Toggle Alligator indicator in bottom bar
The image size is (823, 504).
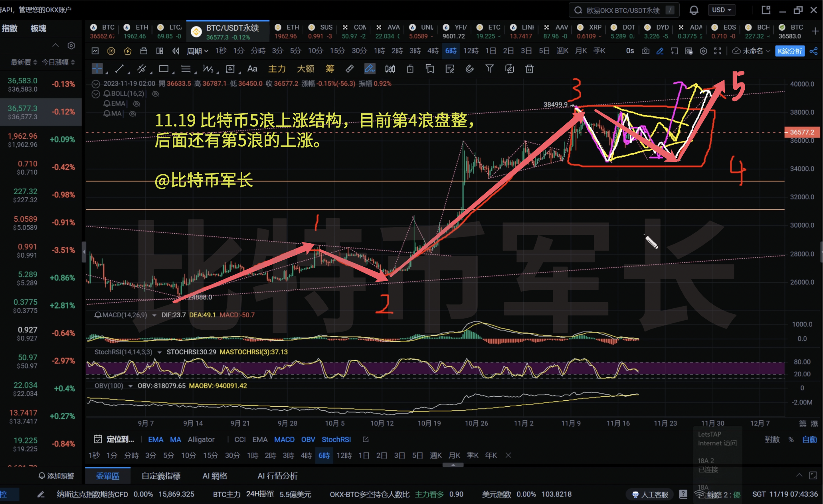point(201,439)
